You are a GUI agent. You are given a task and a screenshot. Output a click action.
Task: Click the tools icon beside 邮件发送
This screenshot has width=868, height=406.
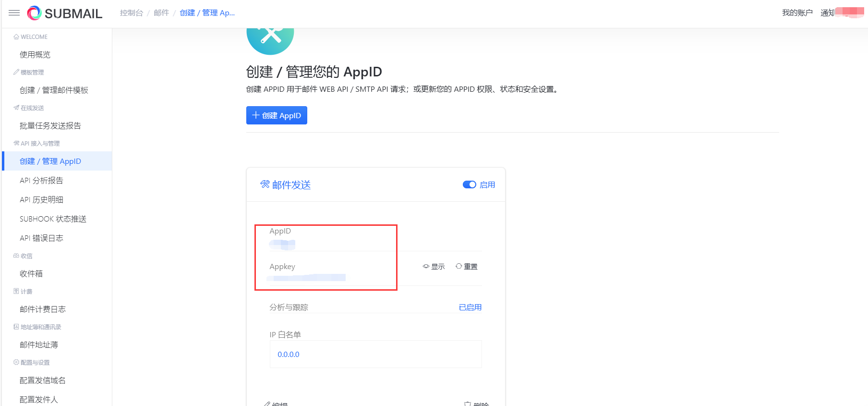(x=265, y=185)
